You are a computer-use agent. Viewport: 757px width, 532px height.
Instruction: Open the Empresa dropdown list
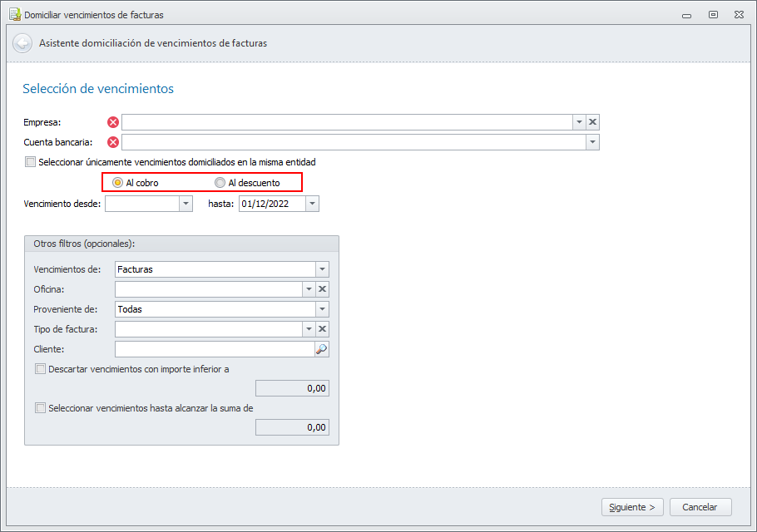point(579,122)
